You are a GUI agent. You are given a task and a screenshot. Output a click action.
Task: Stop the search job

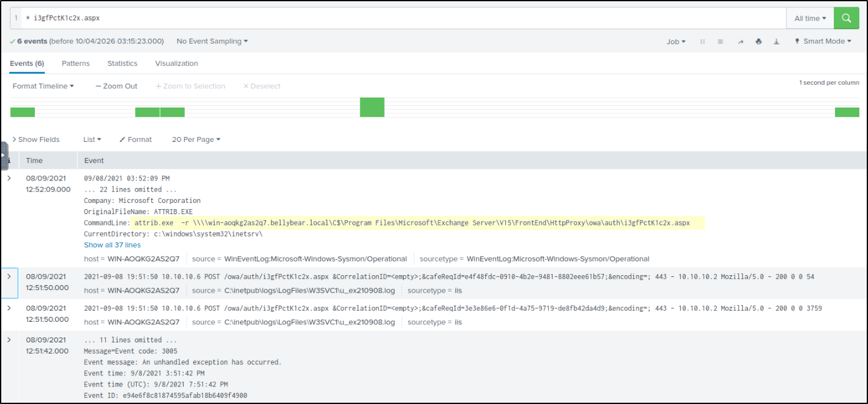721,42
